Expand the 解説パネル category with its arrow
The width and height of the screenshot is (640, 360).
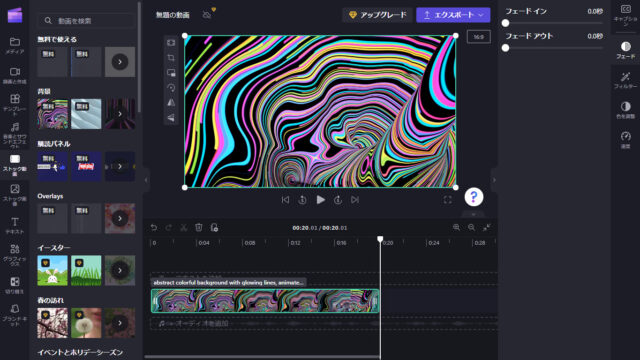(120, 167)
